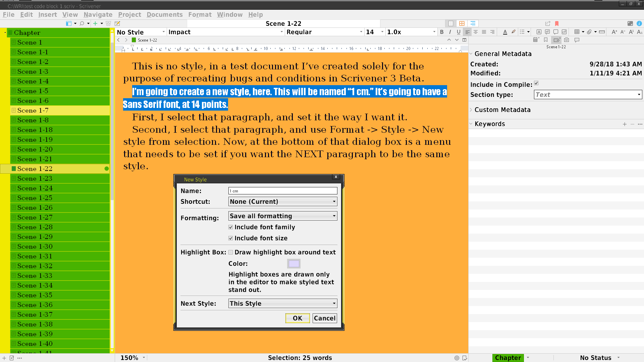644x362 pixels.
Task: Click editor history back arrow
Action: pos(118,40)
